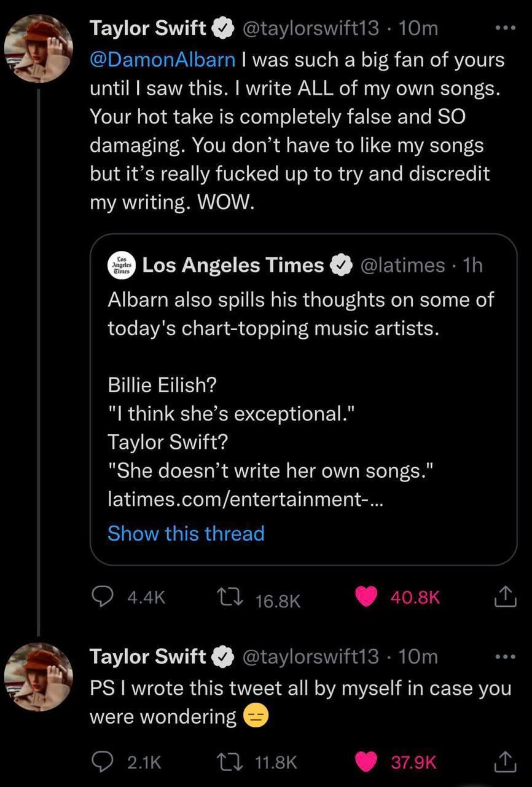Share the PS tweet via share icon
532x787 pixels.
pos(504,762)
